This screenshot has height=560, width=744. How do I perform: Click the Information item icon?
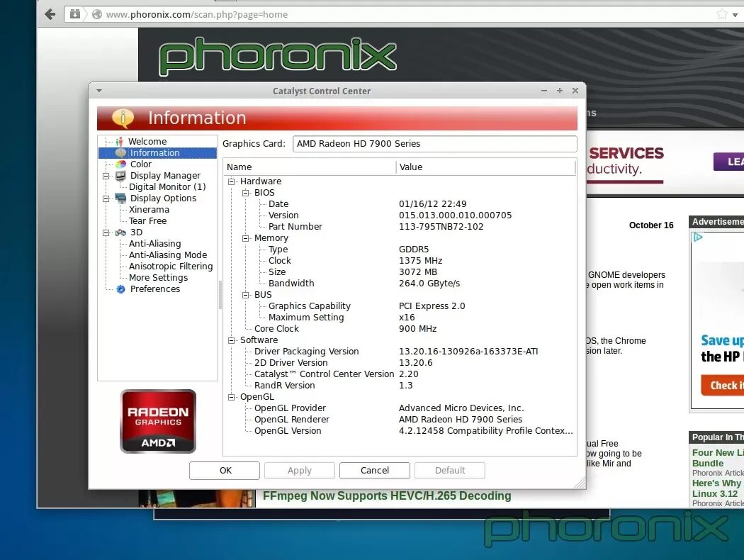(x=120, y=153)
